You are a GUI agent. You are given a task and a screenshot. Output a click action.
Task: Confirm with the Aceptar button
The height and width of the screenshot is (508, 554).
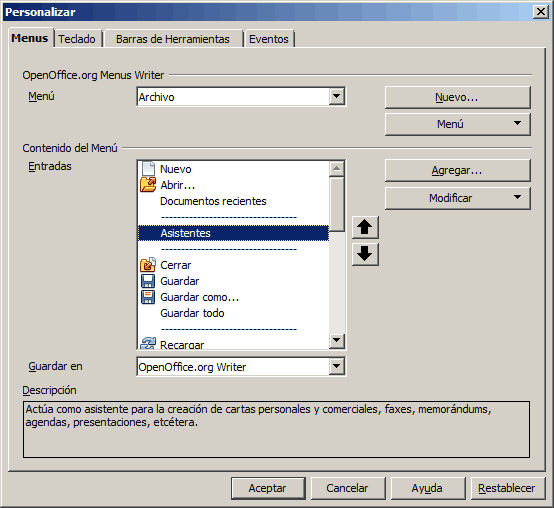(268, 488)
